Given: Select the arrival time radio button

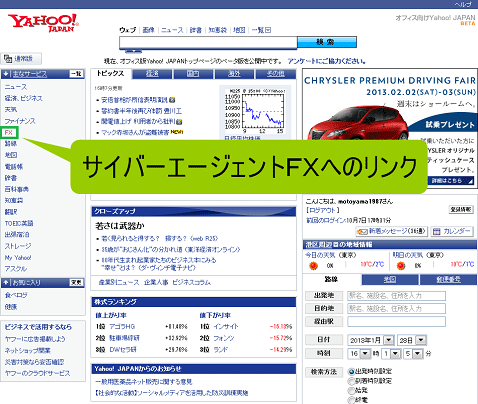Looking at the screenshot, I should coord(351,381).
